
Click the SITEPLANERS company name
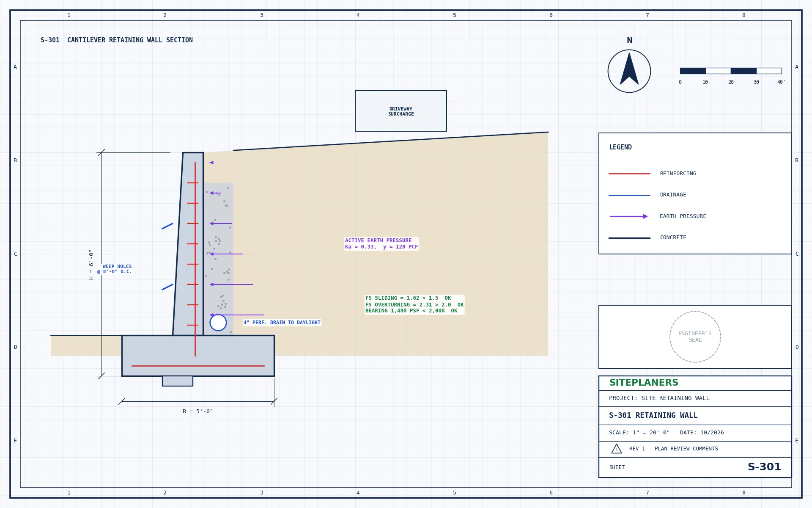(644, 383)
